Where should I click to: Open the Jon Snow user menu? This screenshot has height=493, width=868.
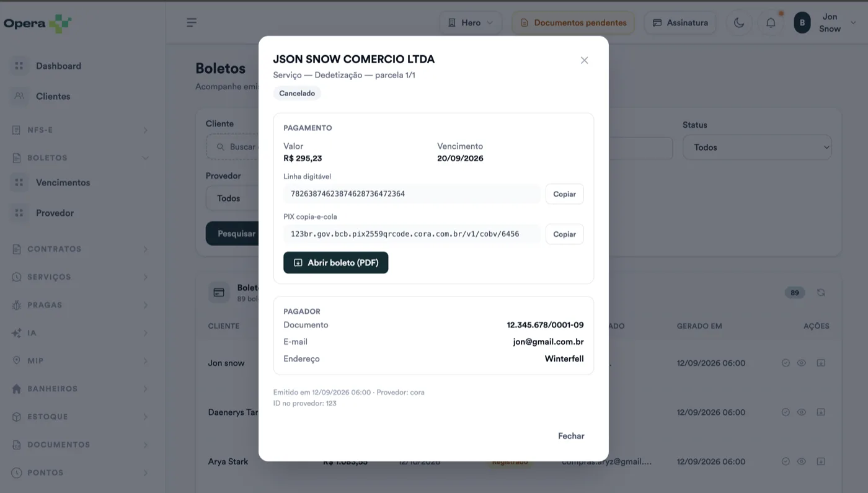pyautogui.click(x=825, y=23)
